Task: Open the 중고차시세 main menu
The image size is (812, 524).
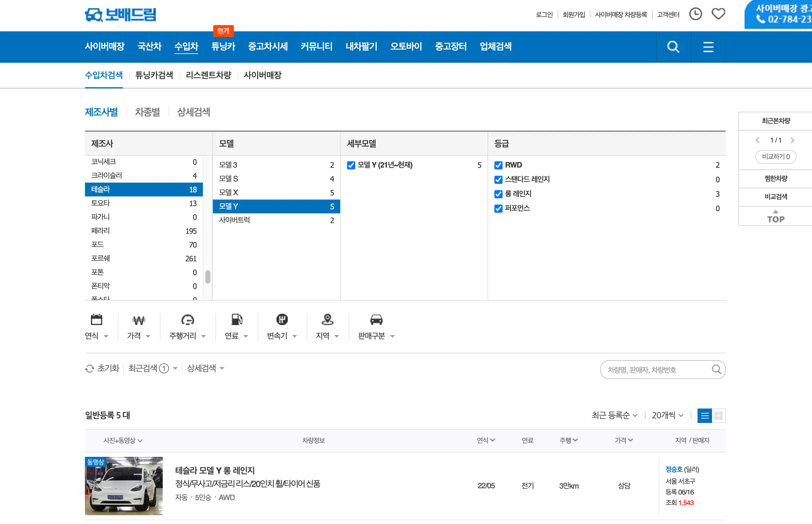Action: pos(268,46)
